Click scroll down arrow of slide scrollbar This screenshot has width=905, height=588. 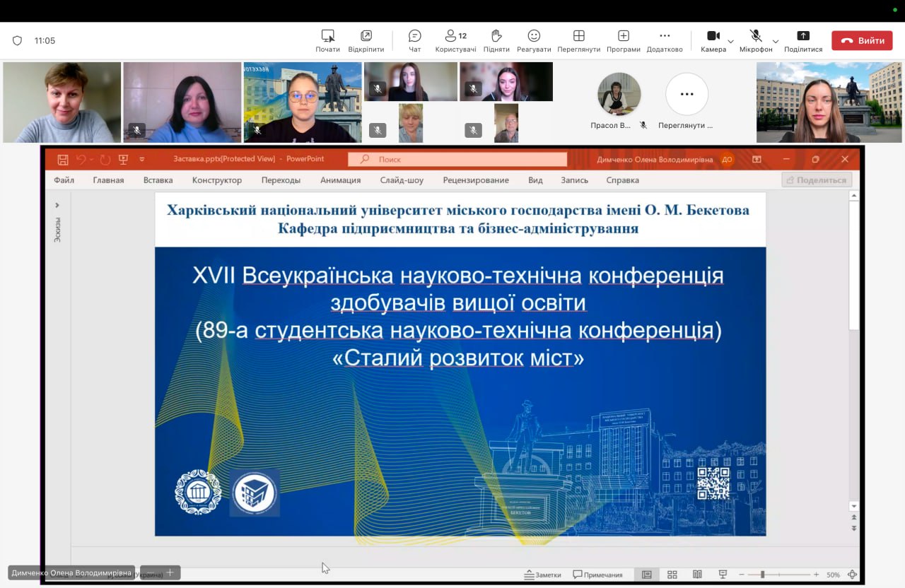pos(854,506)
